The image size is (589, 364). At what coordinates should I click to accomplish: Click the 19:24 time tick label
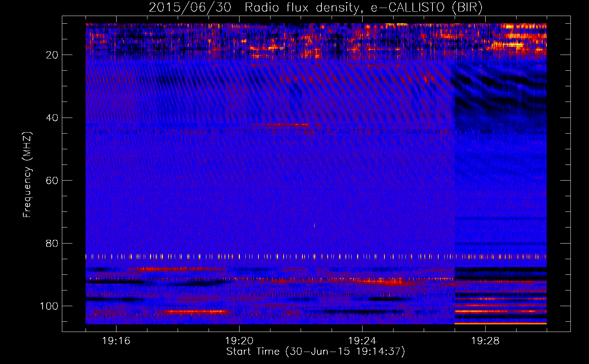[x=362, y=341]
